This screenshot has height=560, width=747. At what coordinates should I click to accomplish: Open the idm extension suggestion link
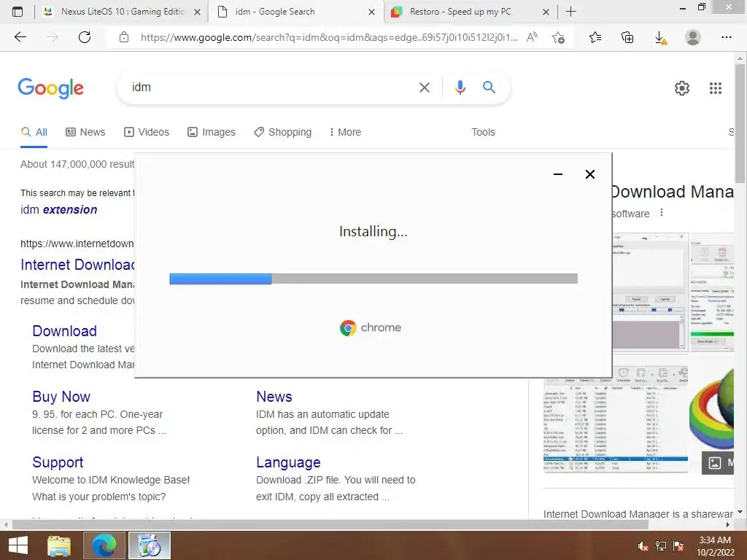pos(58,209)
